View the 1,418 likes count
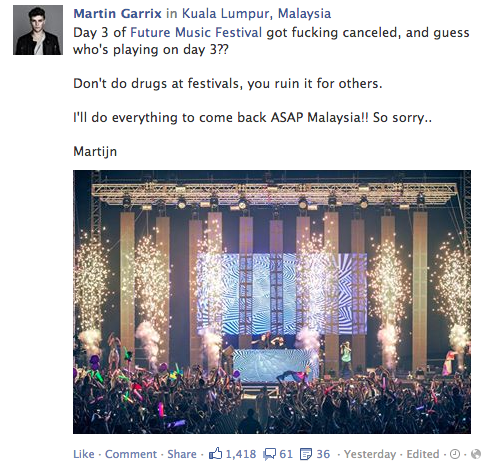 (241, 454)
